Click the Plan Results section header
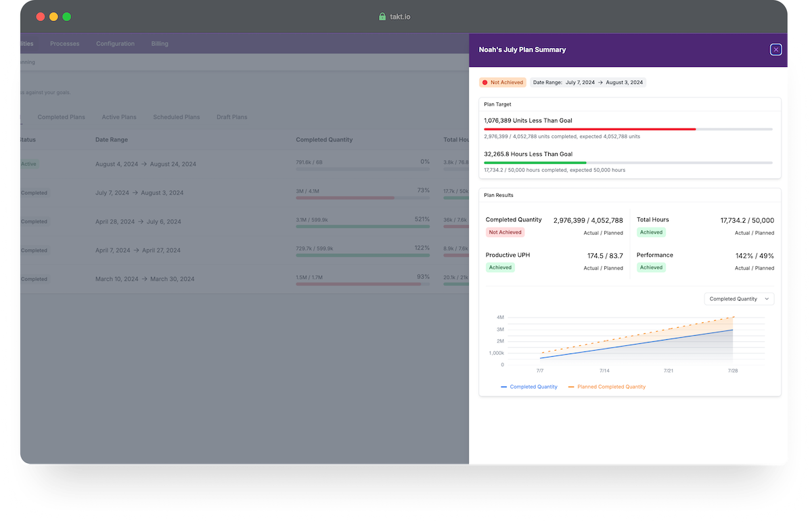Viewport: 812px width, 522px height. click(x=499, y=195)
